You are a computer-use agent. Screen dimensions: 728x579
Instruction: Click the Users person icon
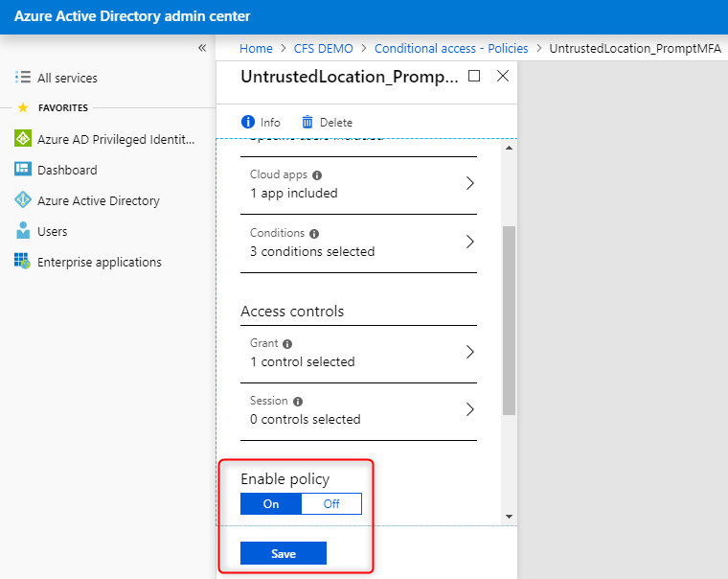pyautogui.click(x=23, y=230)
